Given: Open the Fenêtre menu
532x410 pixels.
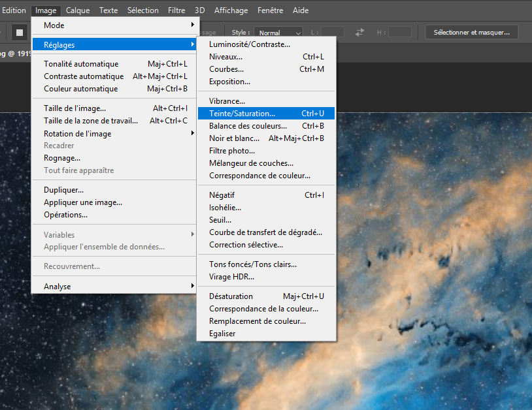Looking at the screenshot, I should [x=270, y=10].
